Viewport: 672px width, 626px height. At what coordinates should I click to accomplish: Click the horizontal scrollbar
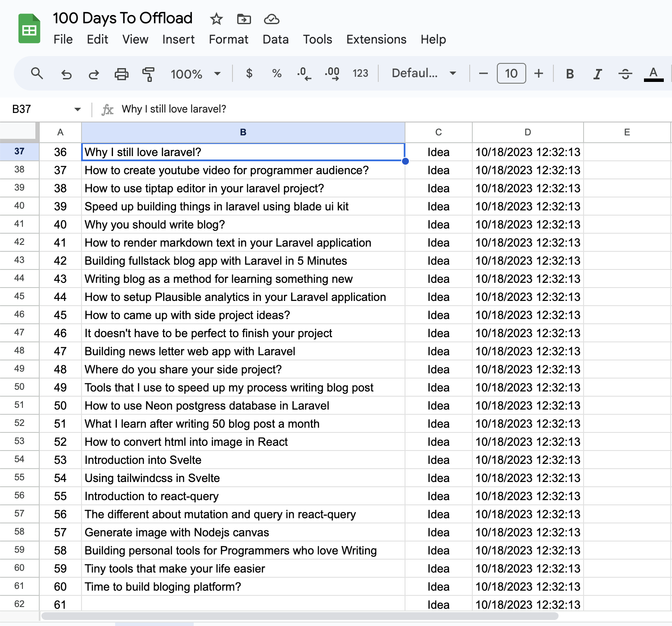pyautogui.click(x=299, y=616)
